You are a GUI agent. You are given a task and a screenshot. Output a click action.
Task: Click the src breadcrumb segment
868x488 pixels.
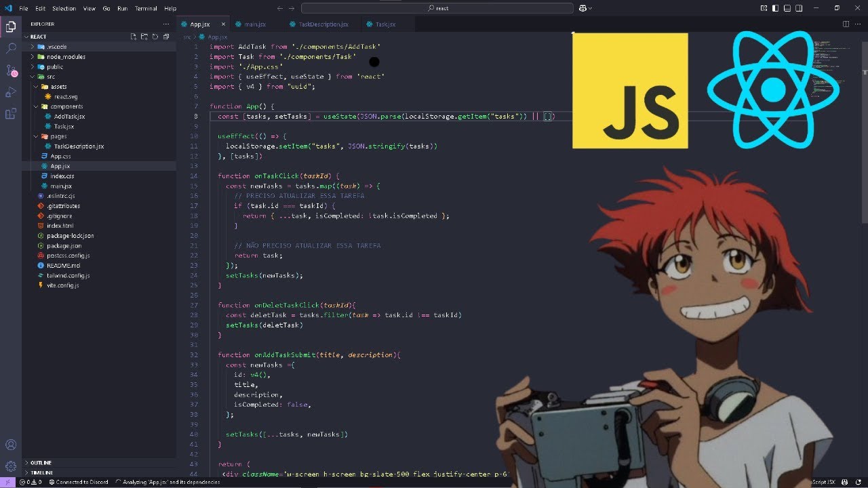186,37
